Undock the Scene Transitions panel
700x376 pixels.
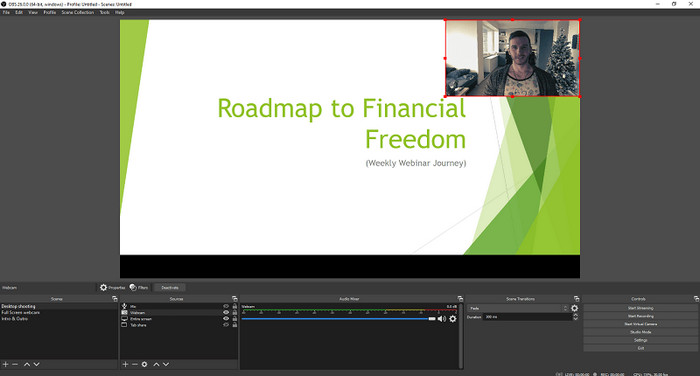click(576, 299)
